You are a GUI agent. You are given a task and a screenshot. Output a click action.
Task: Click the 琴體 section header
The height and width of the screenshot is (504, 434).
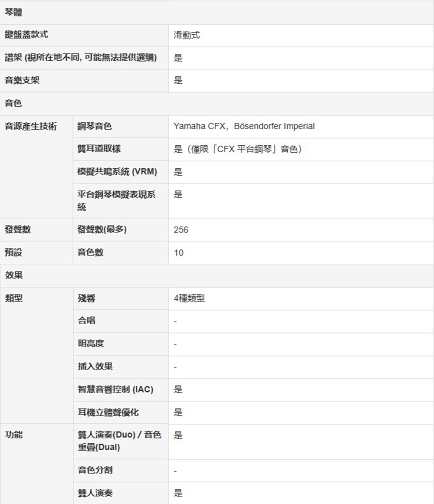(13, 13)
